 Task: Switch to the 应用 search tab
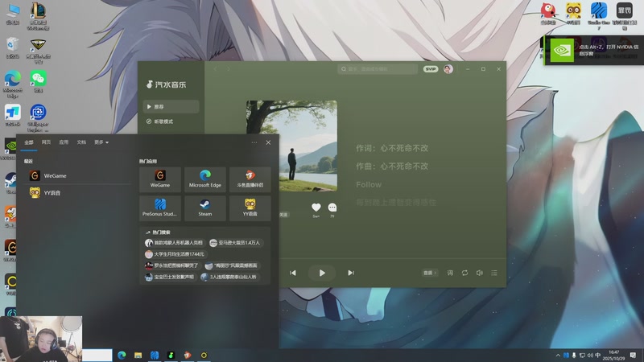tap(64, 142)
